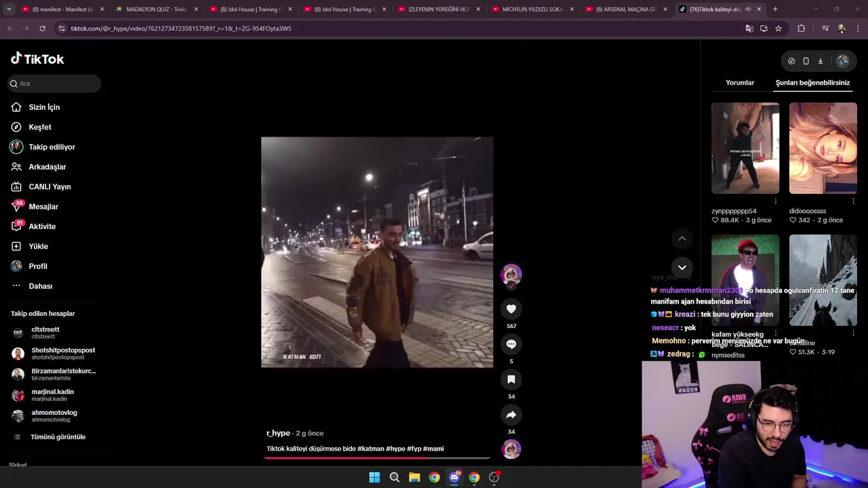Open more options for didoooossss video
The image size is (868, 488).
pyautogui.click(x=853, y=201)
